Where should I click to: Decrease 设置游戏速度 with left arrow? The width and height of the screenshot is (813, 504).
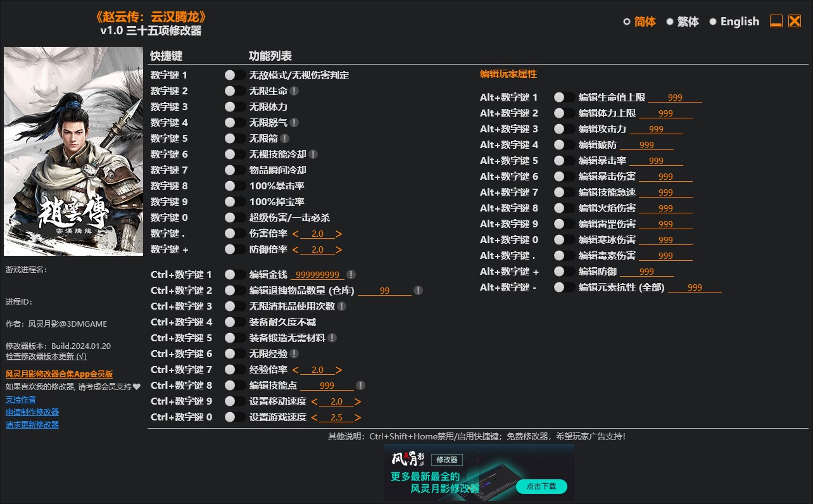[314, 417]
